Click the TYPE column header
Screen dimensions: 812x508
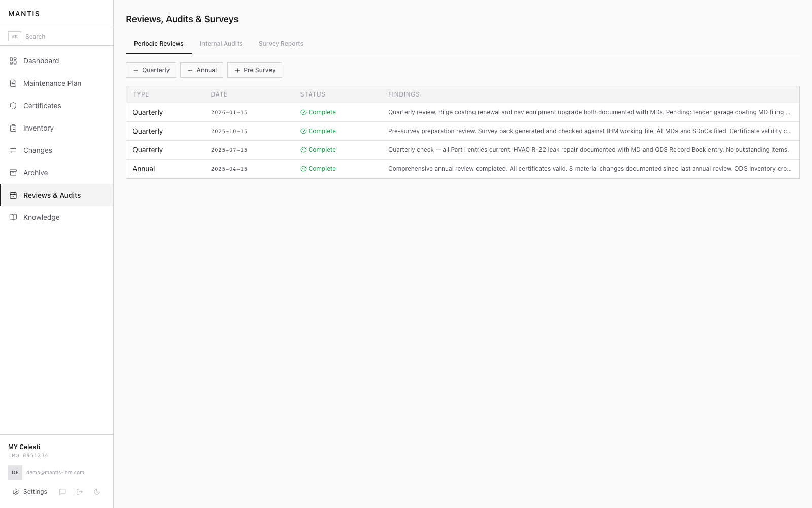click(141, 94)
